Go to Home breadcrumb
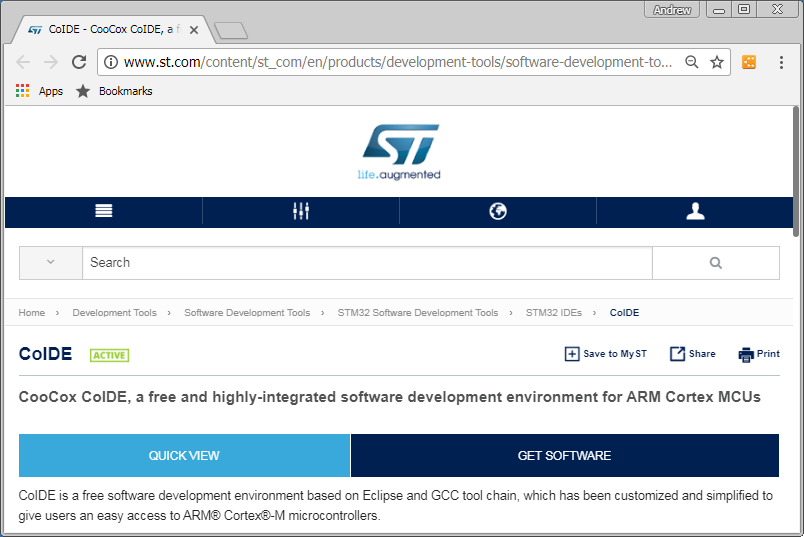Viewport: 804px width, 537px height. coord(32,312)
